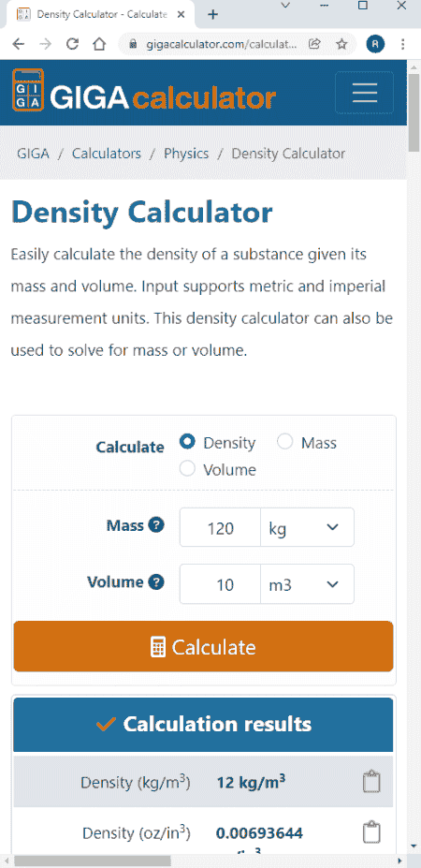This screenshot has height=868, width=421.
Task: Click the browser share page icon
Action: [x=314, y=44]
